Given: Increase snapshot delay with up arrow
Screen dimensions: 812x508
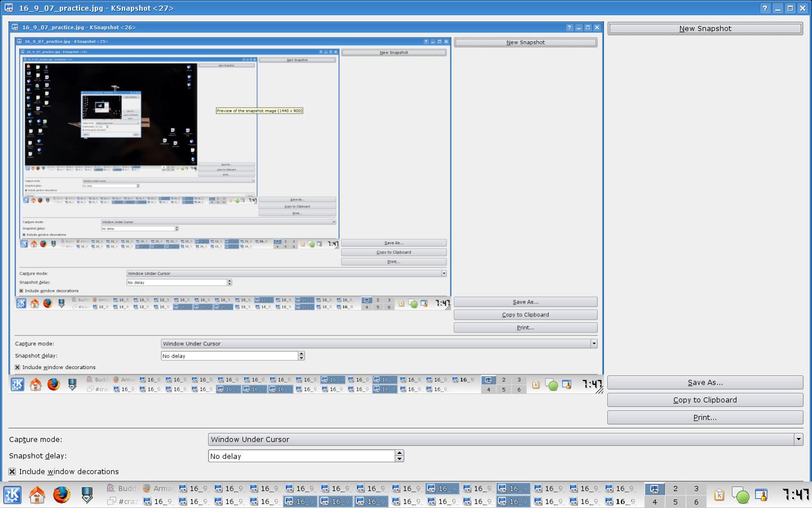Looking at the screenshot, I should pyautogui.click(x=399, y=453).
